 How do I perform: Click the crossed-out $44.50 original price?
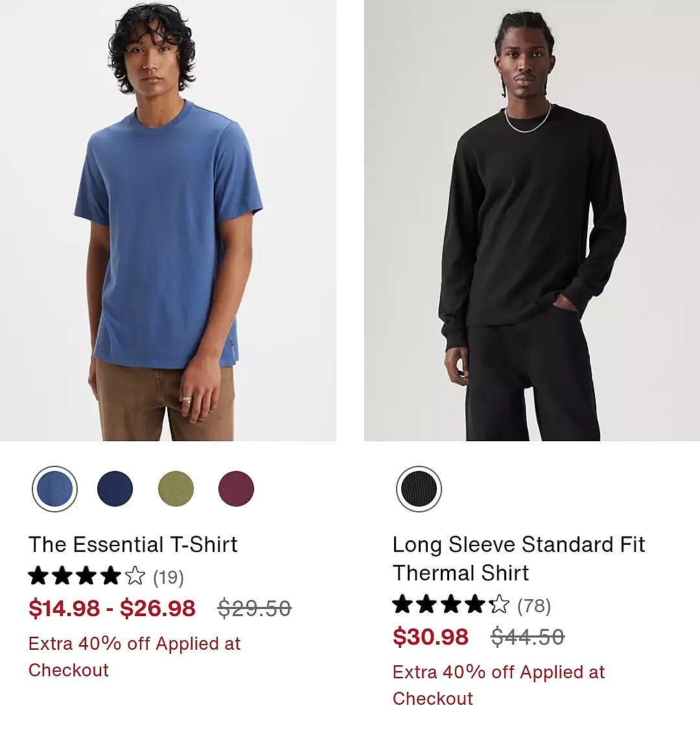pyautogui.click(x=528, y=637)
